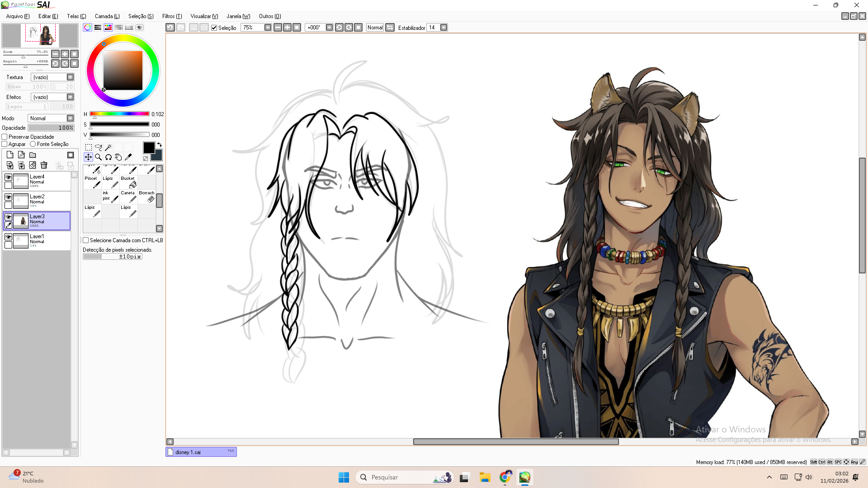The width and height of the screenshot is (868, 488).
Task: Open the Modo blending dropdown
Action: coord(70,118)
